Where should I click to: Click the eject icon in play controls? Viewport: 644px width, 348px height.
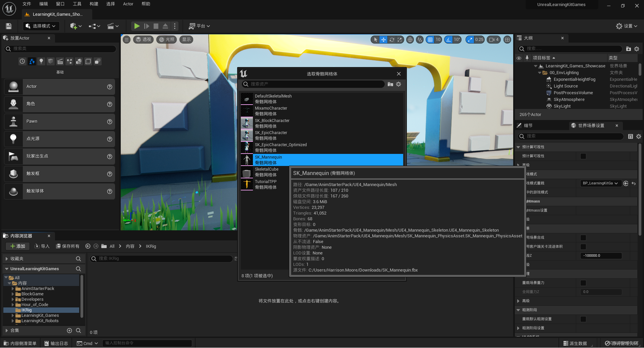coord(165,26)
